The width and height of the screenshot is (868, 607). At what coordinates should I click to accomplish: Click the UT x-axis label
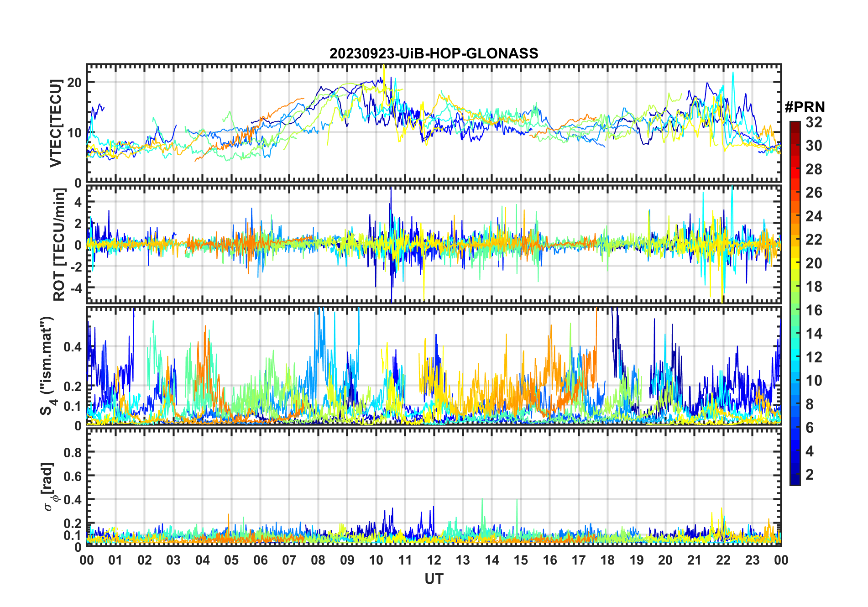(x=434, y=579)
